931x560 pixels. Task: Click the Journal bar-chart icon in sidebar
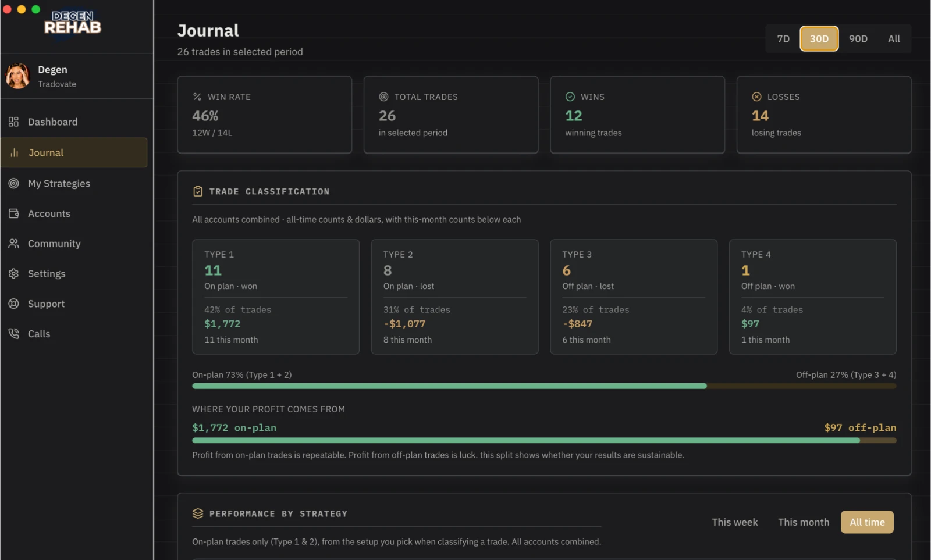[15, 152]
